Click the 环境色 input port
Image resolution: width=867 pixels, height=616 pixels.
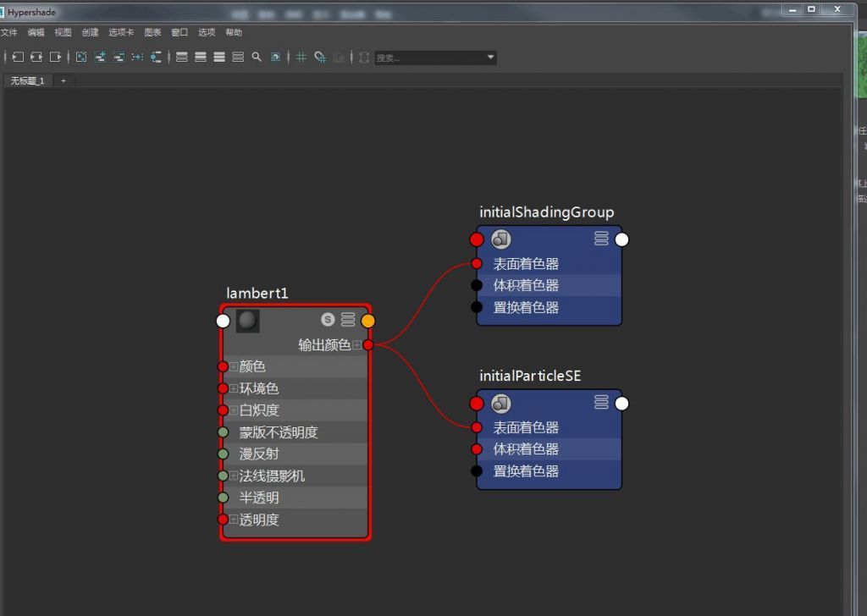click(223, 388)
